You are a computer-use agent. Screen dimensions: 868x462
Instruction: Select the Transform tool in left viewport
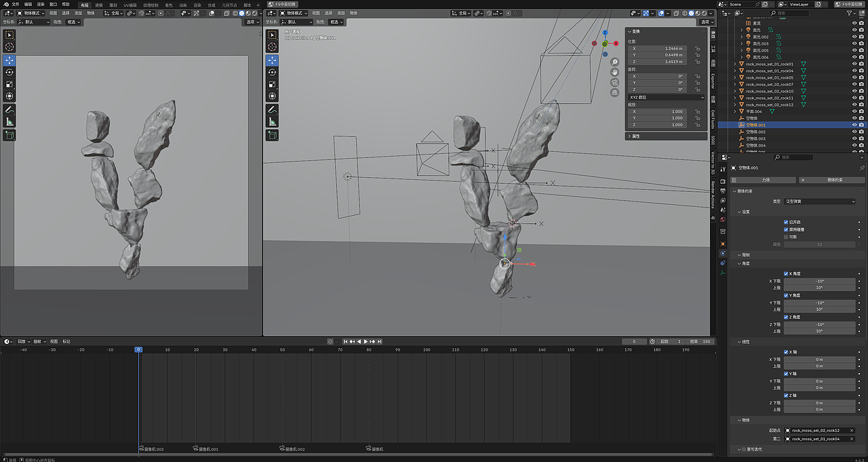click(x=9, y=96)
